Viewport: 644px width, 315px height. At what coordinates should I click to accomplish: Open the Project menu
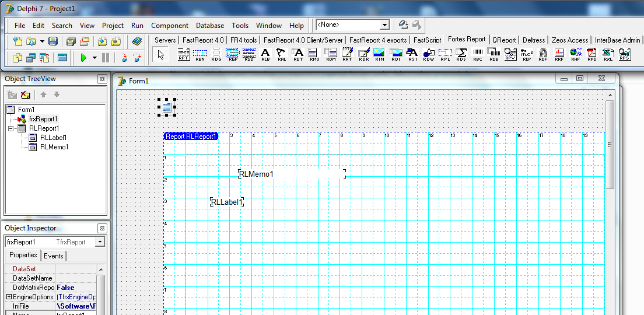click(113, 26)
